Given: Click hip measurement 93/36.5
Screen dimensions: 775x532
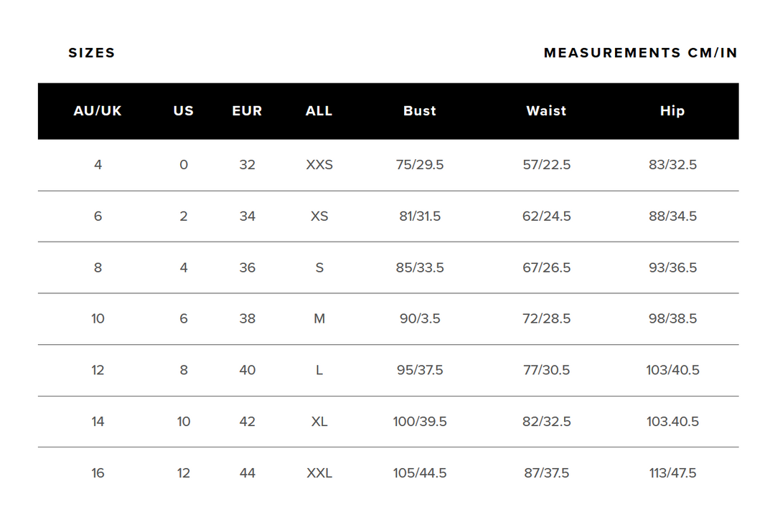Looking at the screenshot, I should click(672, 267).
